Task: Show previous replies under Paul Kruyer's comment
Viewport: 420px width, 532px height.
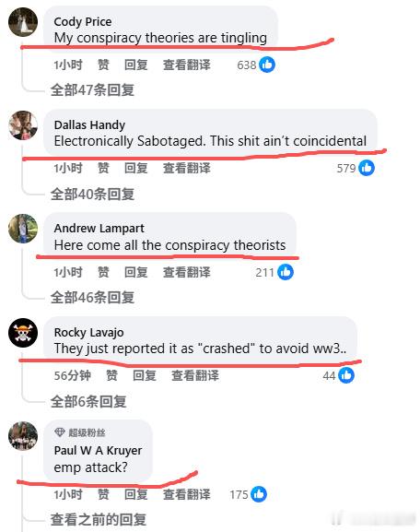Action: point(99,519)
